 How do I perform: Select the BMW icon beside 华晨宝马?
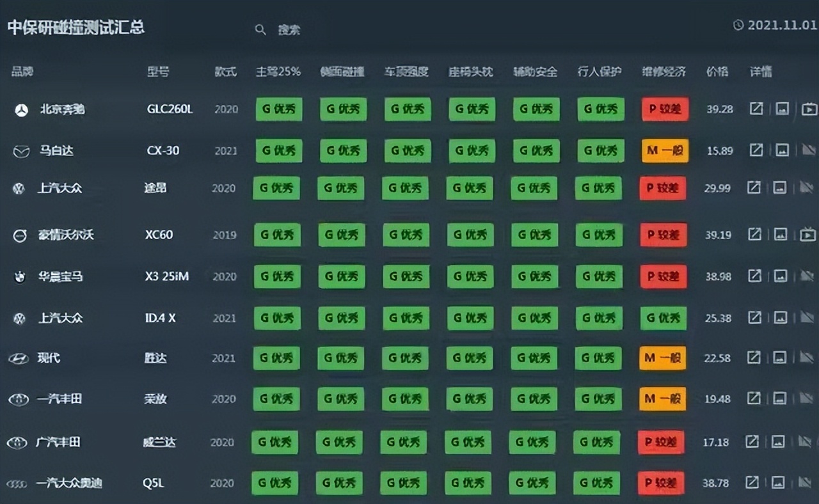pyautogui.click(x=20, y=276)
